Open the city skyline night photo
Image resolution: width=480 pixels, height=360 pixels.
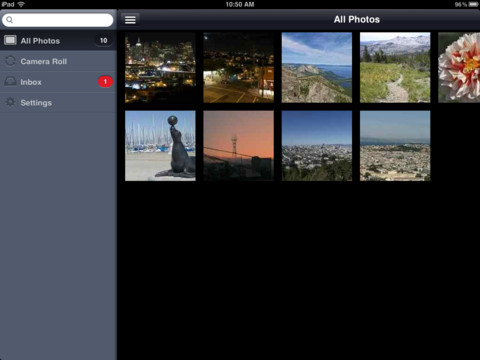[160, 67]
